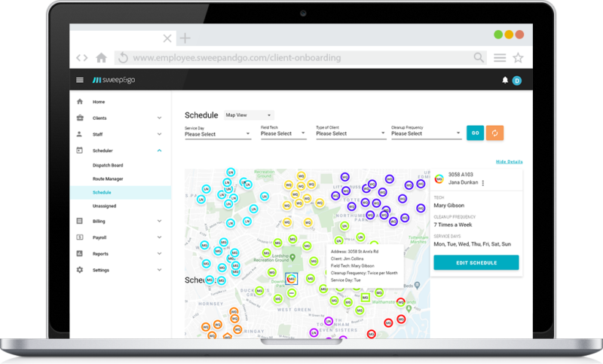The height and width of the screenshot is (364, 603).
Task: Open the three-dot menu beside Jana Durkan
Action: [x=483, y=182]
